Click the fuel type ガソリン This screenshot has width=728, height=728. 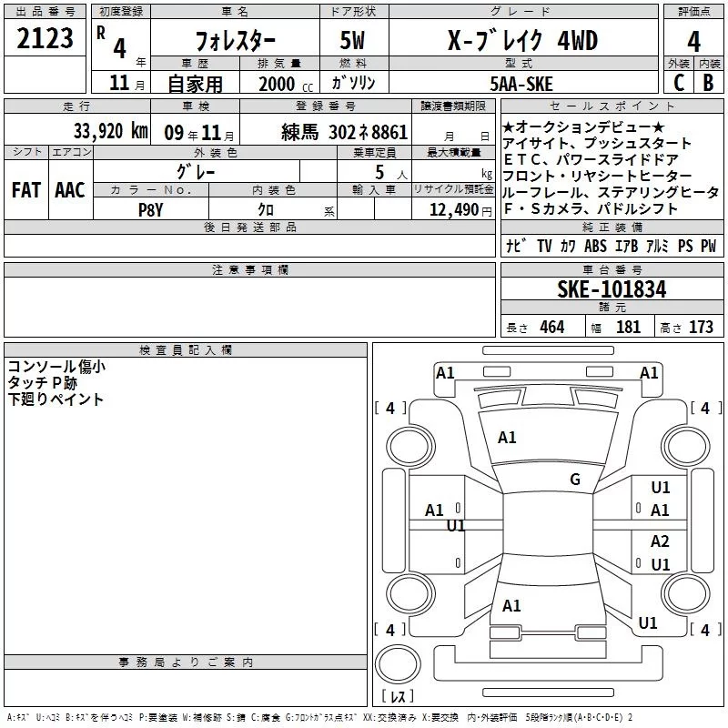353,83
